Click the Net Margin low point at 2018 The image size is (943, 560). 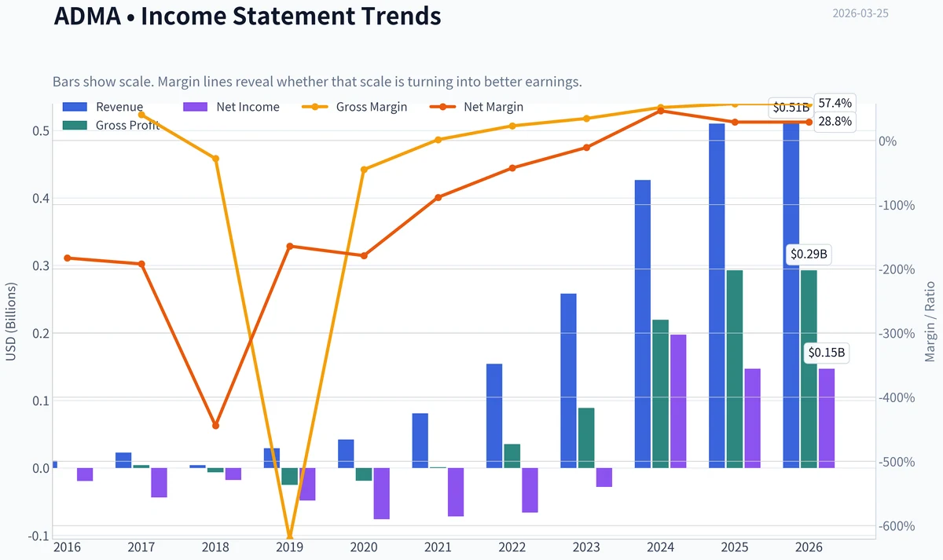click(216, 426)
